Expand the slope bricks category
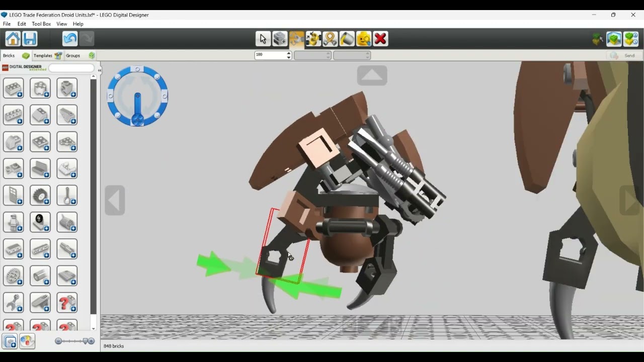 pyautogui.click(x=40, y=115)
